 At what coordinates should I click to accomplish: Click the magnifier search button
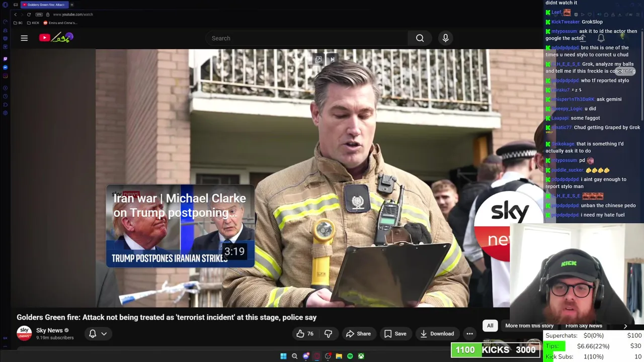point(420,38)
